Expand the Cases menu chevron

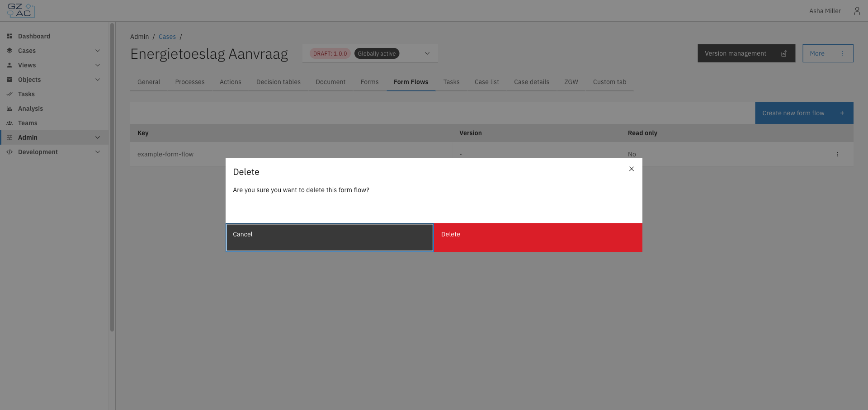pyautogui.click(x=98, y=51)
